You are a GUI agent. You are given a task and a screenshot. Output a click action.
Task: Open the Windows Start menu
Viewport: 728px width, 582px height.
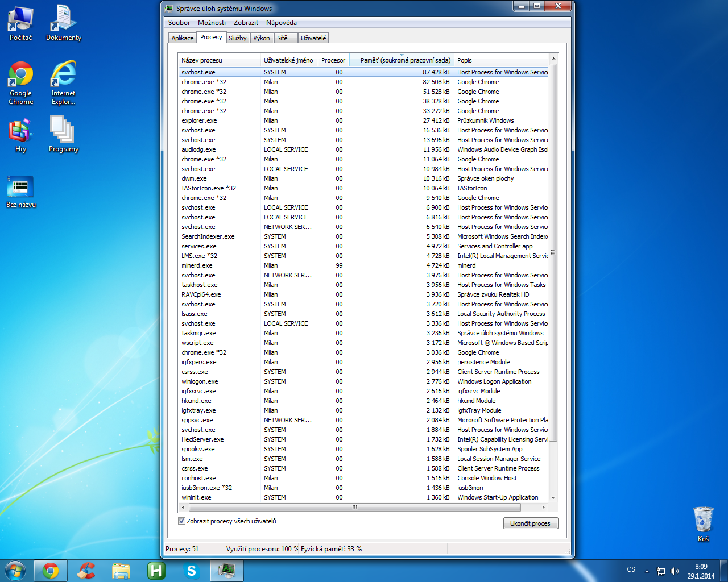click(x=15, y=571)
